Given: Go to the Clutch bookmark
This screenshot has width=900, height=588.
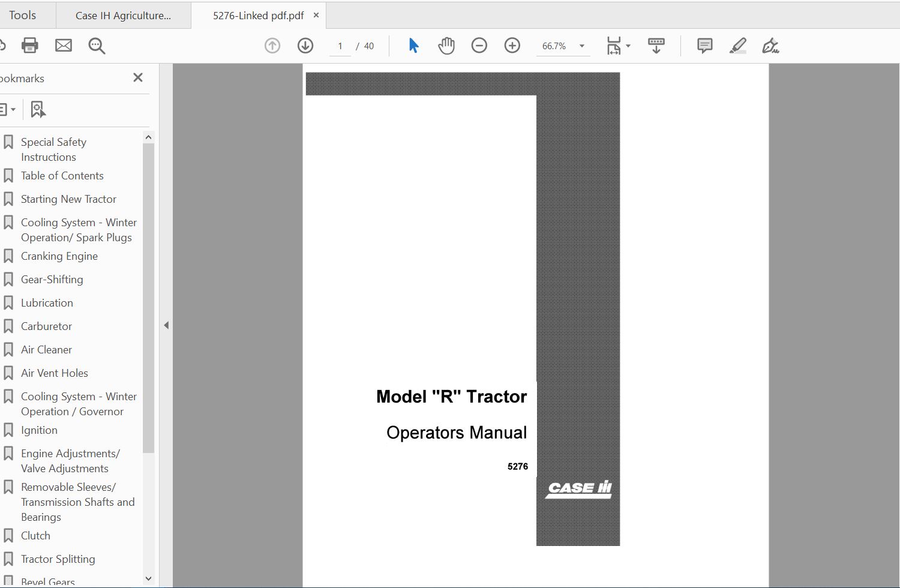Looking at the screenshot, I should pos(35,536).
